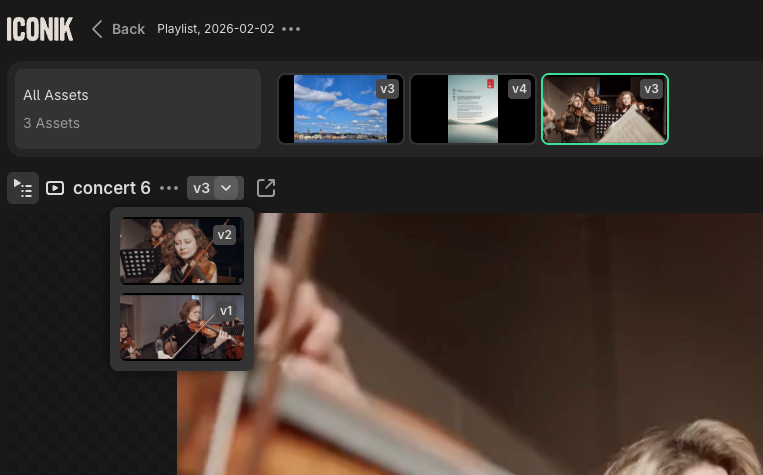Viewport: 763px width, 475px height.
Task: Toggle the playlist sidebar list icon
Action: [x=23, y=188]
